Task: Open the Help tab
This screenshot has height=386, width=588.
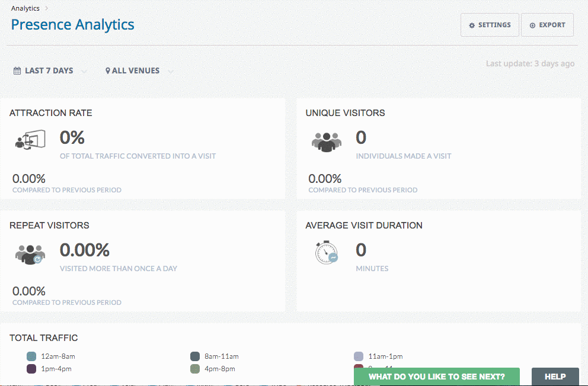Action: coord(555,377)
